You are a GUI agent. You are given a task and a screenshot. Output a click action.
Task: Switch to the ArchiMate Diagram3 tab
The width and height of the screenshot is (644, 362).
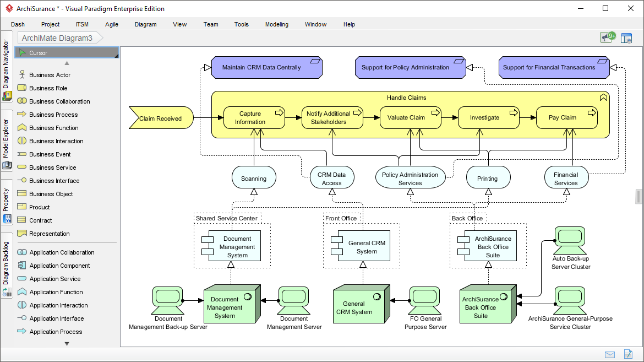click(57, 39)
